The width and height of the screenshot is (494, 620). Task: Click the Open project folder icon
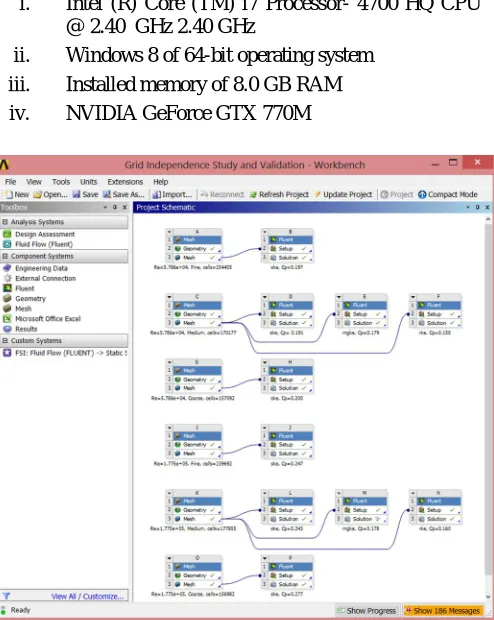pos(38,195)
